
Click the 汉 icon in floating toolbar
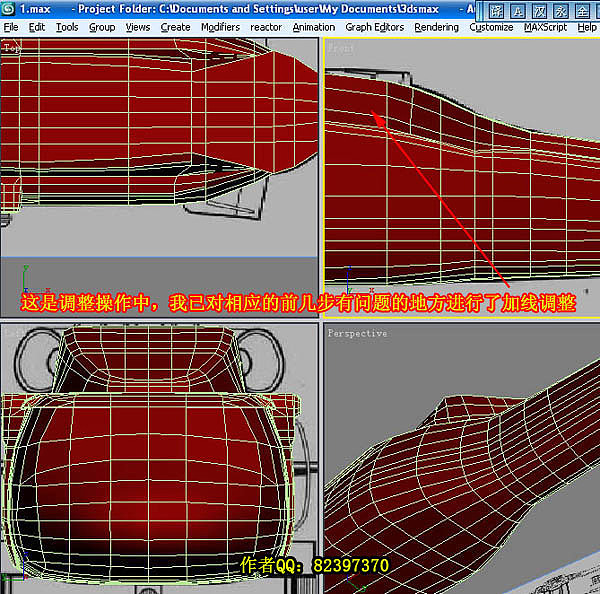click(x=539, y=11)
